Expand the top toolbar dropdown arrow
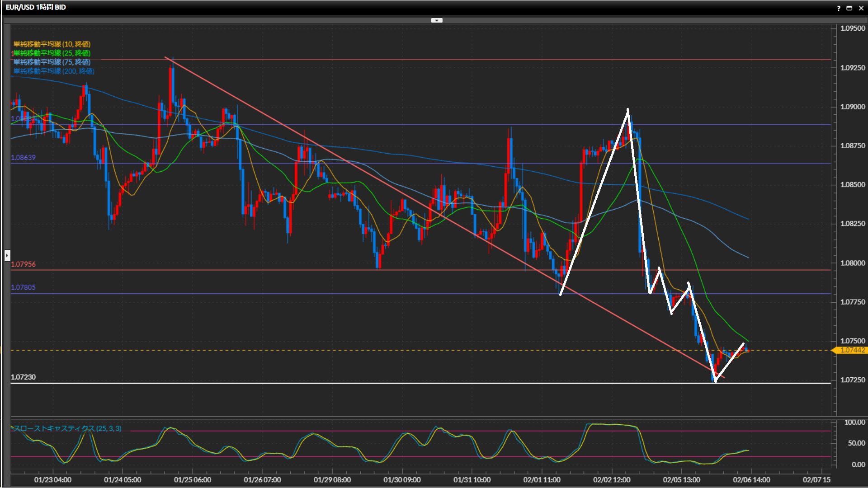The height and width of the screenshot is (488, 868). tap(437, 20)
